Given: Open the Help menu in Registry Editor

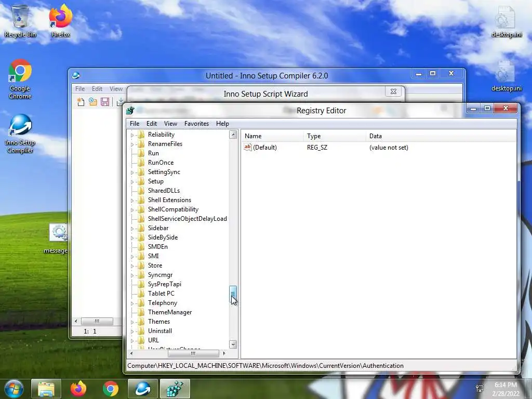Looking at the screenshot, I should point(222,124).
